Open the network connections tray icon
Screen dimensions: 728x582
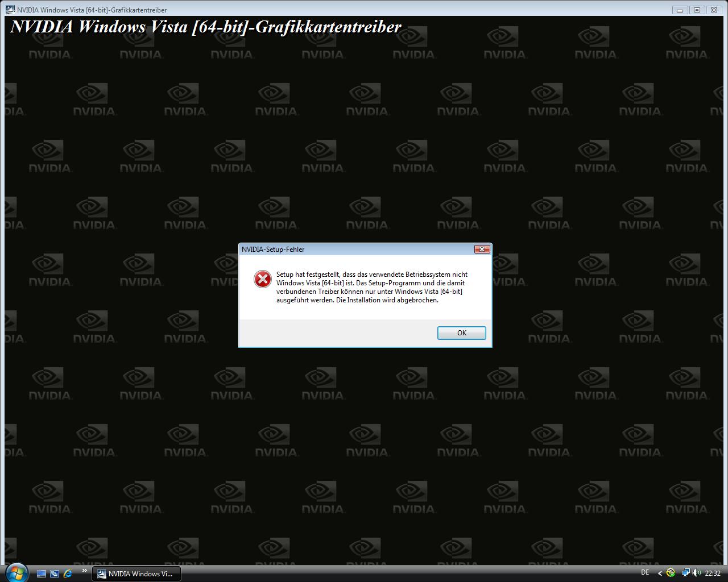pyautogui.click(x=686, y=573)
